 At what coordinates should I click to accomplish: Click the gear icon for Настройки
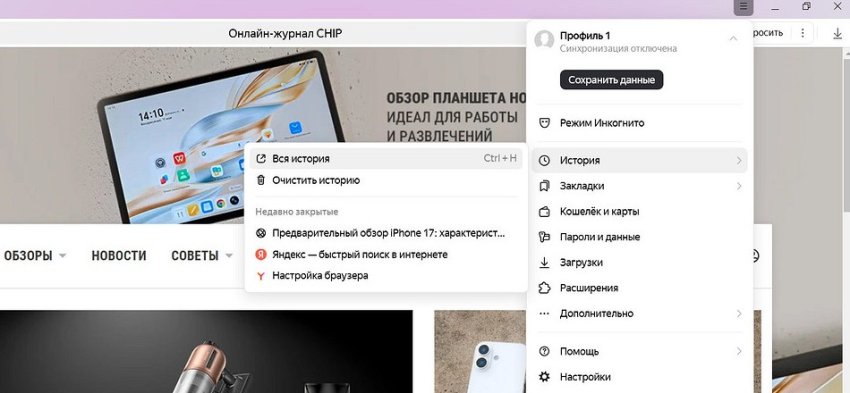point(544,377)
